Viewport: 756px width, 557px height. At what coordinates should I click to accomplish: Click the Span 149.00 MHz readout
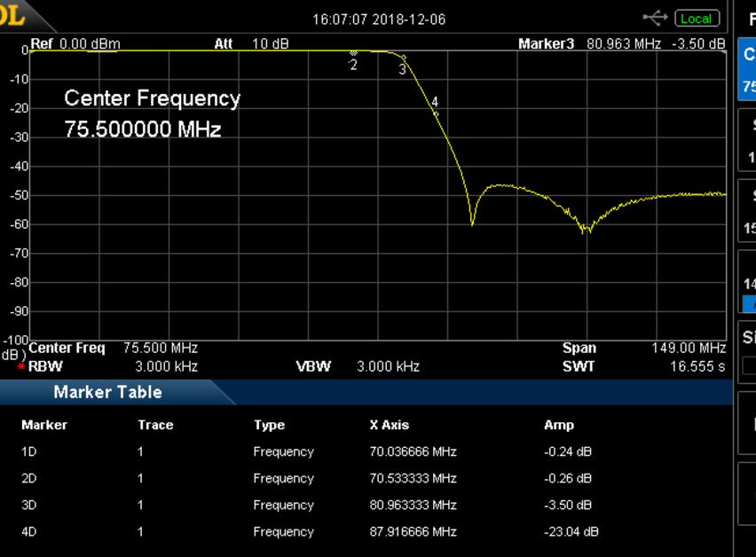pyautogui.click(x=643, y=349)
